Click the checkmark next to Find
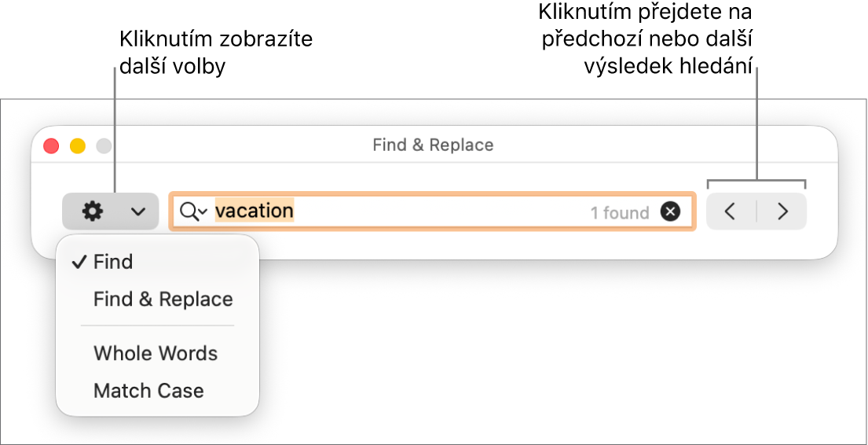Image resolution: width=868 pixels, height=445 pixels. pos(79,263)
